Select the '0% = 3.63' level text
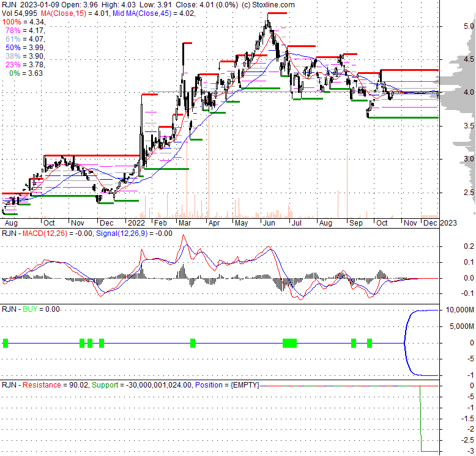The height and width of the screenshot is (456, 476). (26, 73)
